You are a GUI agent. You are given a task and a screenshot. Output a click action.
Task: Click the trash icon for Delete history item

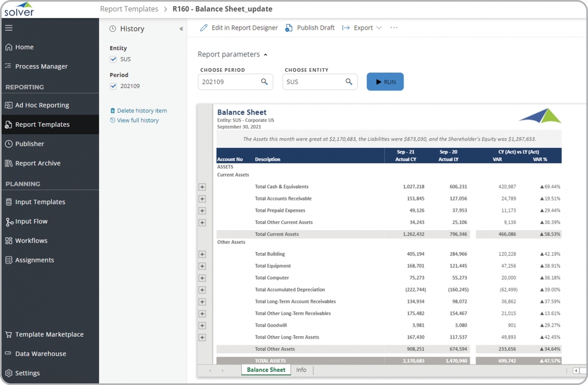(x=113, y=111)
